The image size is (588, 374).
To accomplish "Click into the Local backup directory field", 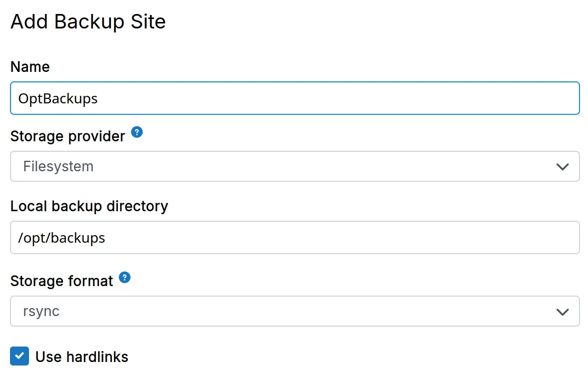I will 295,238.
